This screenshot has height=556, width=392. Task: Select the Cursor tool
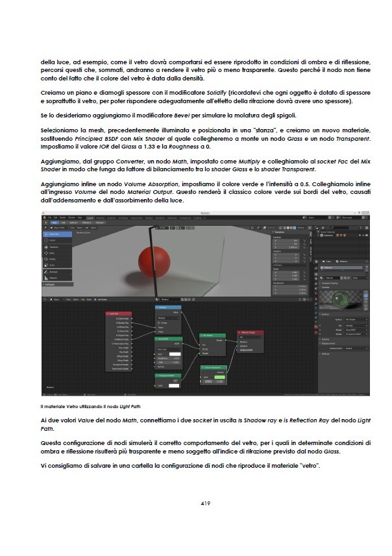(x=57, y=240)
